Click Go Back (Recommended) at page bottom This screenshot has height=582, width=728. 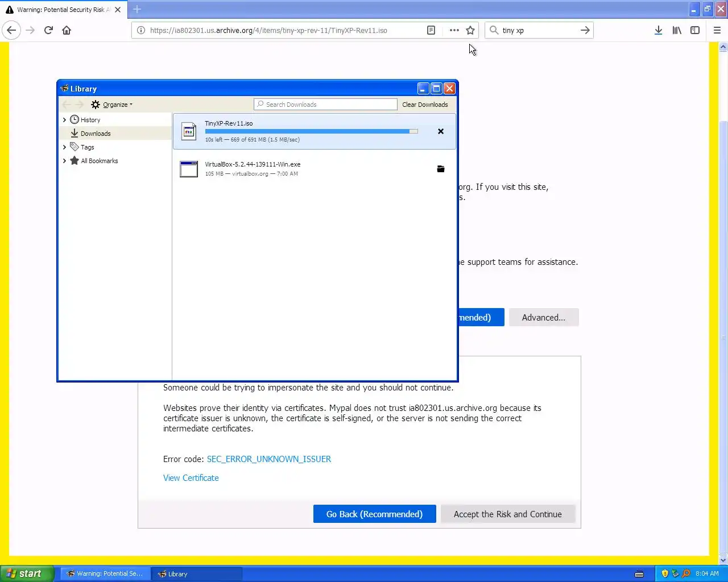point(374,514)
